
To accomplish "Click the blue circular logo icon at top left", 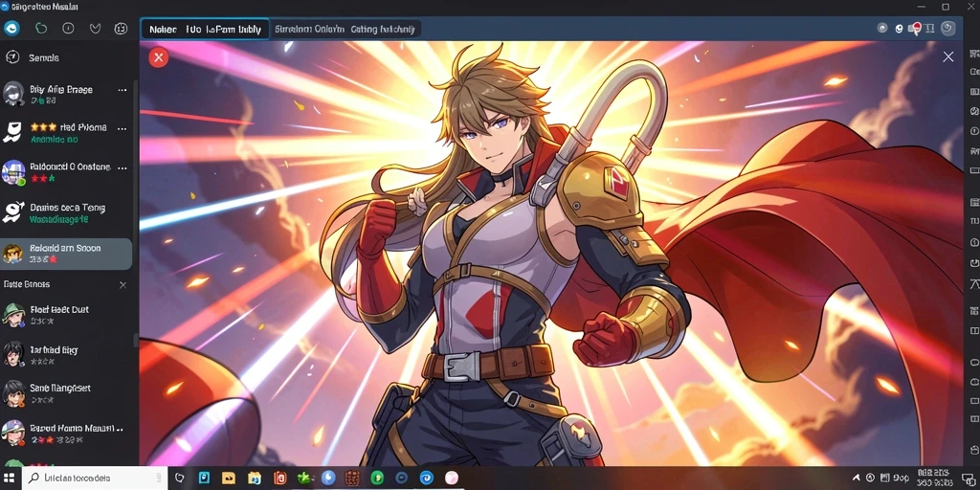I will tap(11, 28).
